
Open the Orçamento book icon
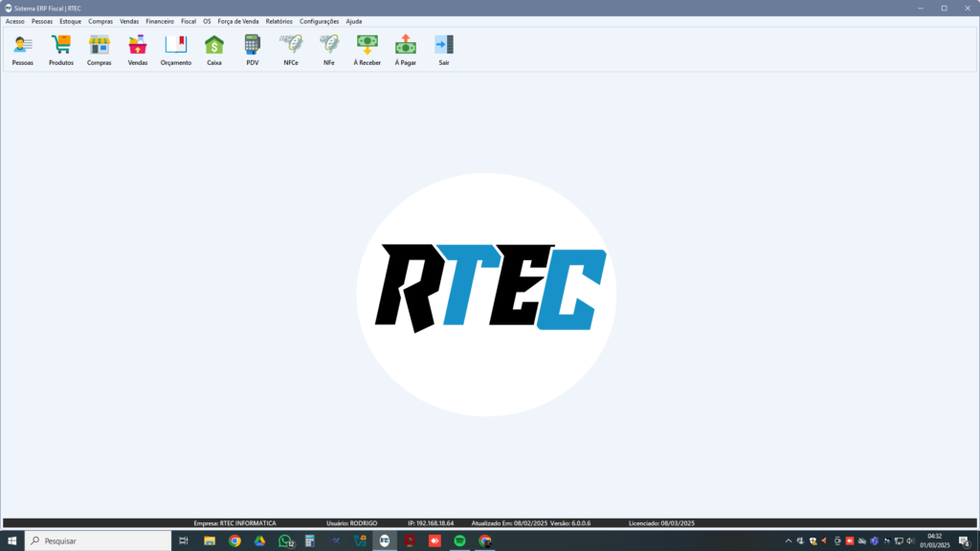176,46
